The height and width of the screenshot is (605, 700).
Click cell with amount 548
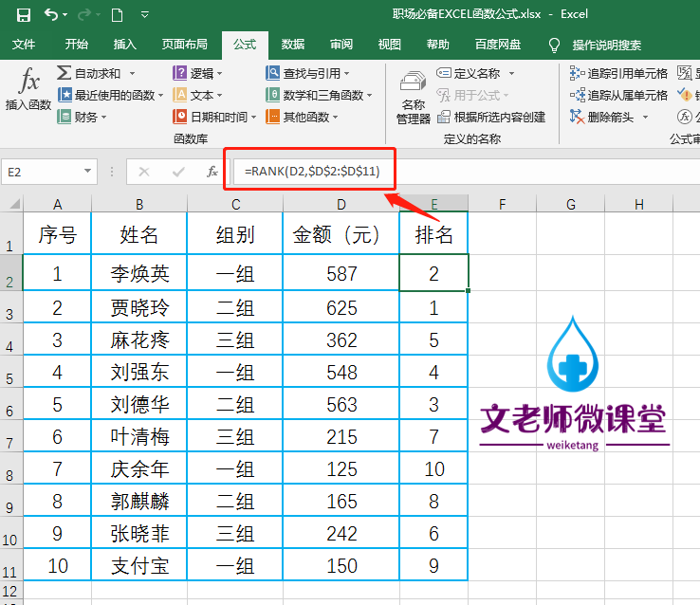341,372
